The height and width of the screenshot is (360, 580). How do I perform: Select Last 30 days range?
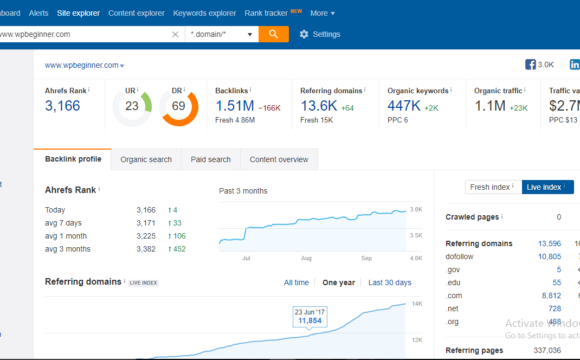point(390,283)
